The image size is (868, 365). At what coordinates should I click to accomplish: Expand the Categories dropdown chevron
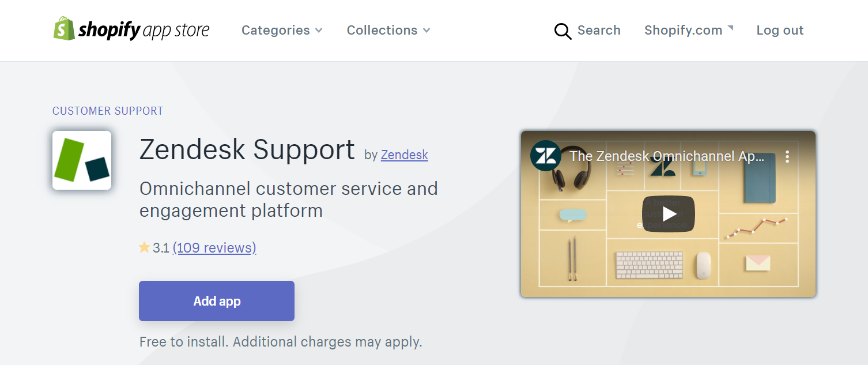pos(319,31)
